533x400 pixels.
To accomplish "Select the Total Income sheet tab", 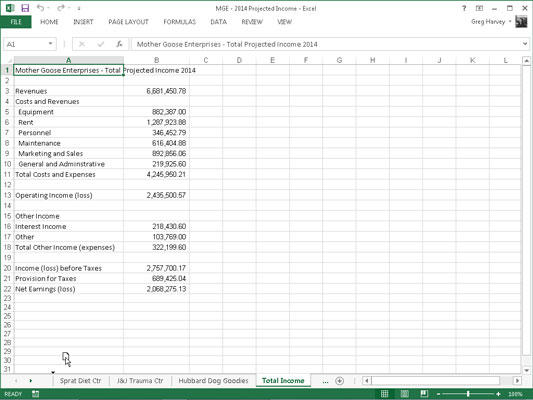I will 283,381.
